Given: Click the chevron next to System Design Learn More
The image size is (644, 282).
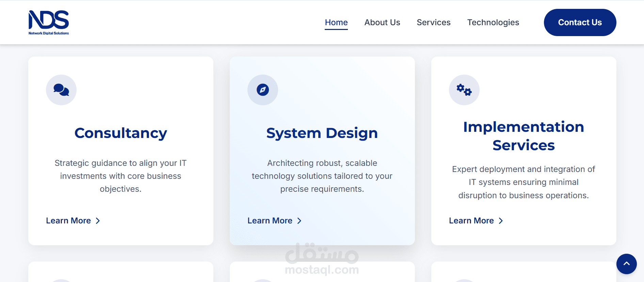Looking at the screenshot, I should 300,221.
